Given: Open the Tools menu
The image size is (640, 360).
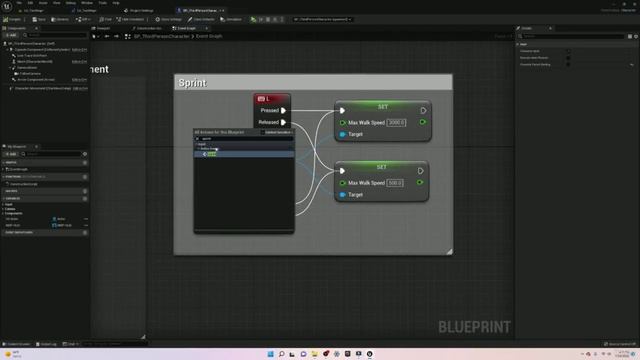Looking at the screenshot, I should point(102,3).
